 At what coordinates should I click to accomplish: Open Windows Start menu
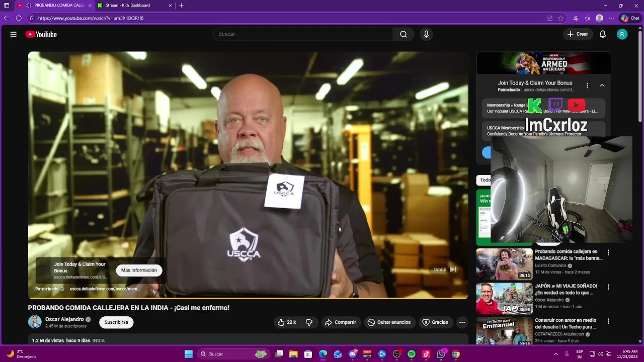click(189, 354)
